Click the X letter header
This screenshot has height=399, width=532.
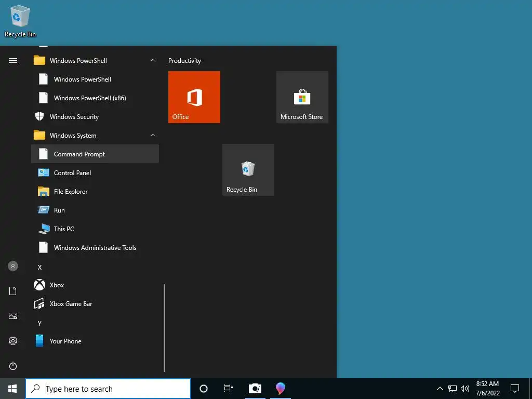coord(39,268)
